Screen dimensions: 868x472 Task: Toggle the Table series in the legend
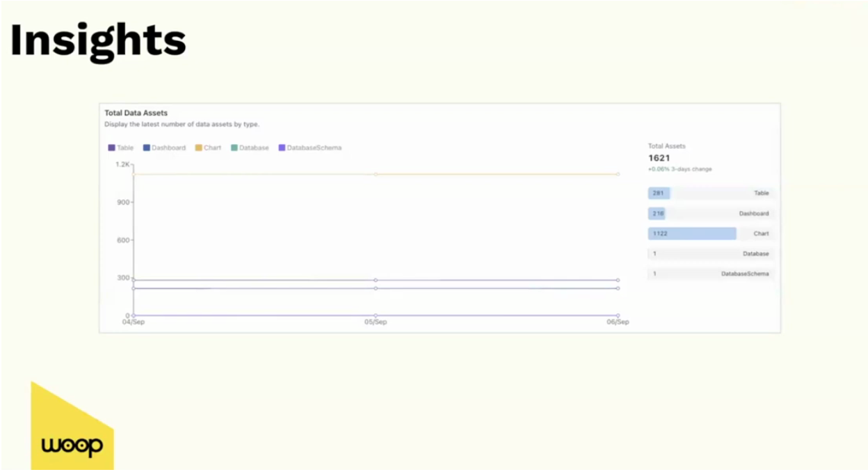click(x=122, y=148)
